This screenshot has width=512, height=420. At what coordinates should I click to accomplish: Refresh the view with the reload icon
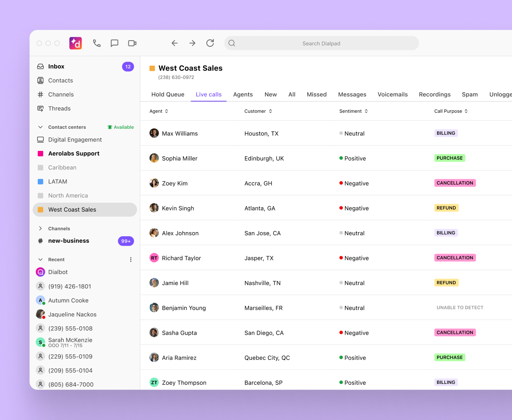[x=210, y=43]
